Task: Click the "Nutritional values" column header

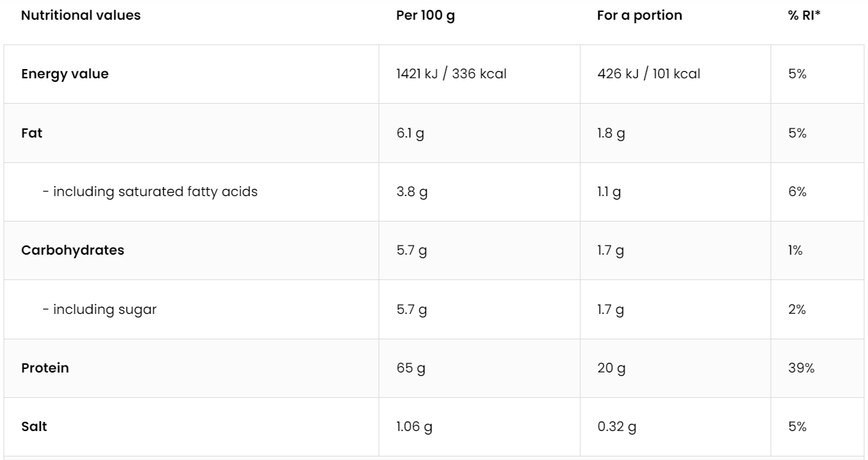Action: [x=81, y=16]
